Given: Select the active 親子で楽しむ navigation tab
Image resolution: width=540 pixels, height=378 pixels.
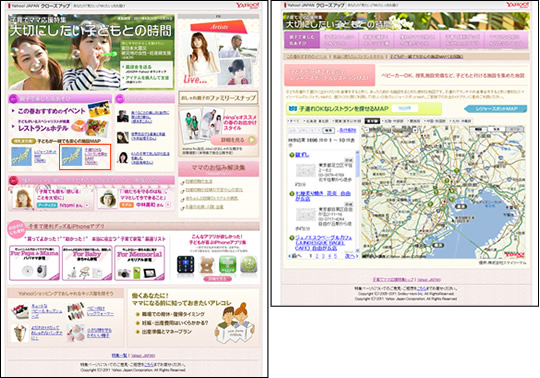Looking at the screenshot, I should (x=302, y=40).
